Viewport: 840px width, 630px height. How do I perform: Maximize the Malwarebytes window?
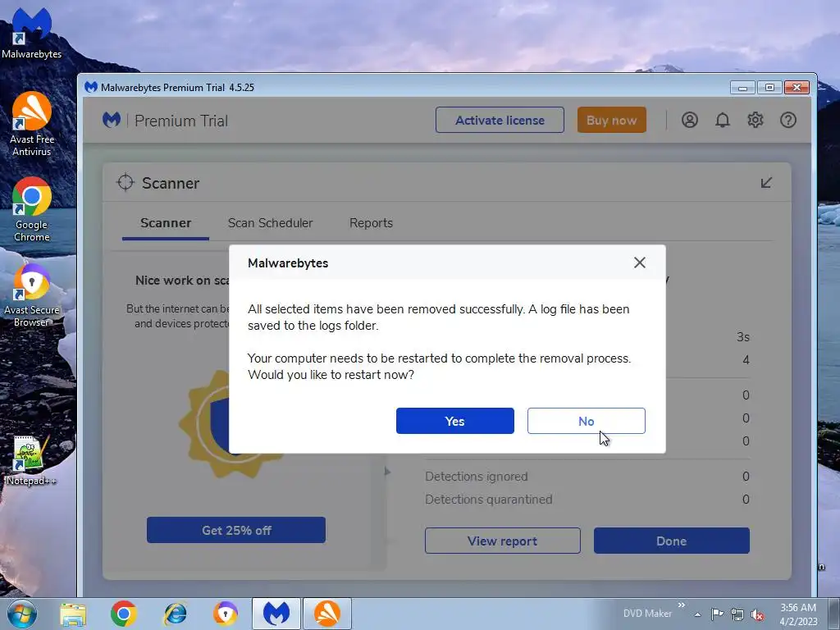point(769,87)
